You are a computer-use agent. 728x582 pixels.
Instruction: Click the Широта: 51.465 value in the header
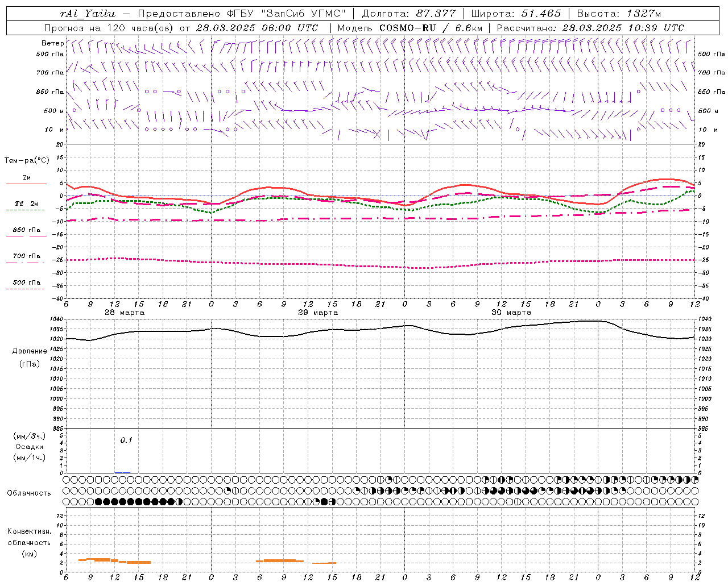click(x=516, y=14)
